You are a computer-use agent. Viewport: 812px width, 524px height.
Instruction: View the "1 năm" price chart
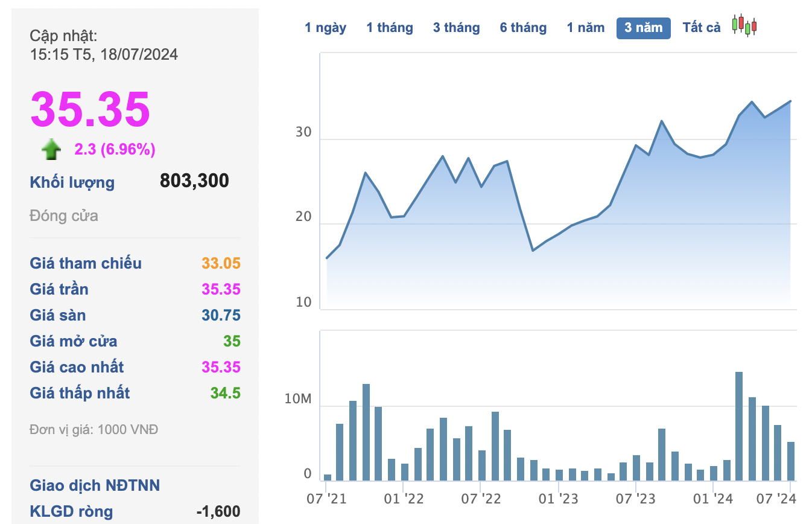pos(585,27)
